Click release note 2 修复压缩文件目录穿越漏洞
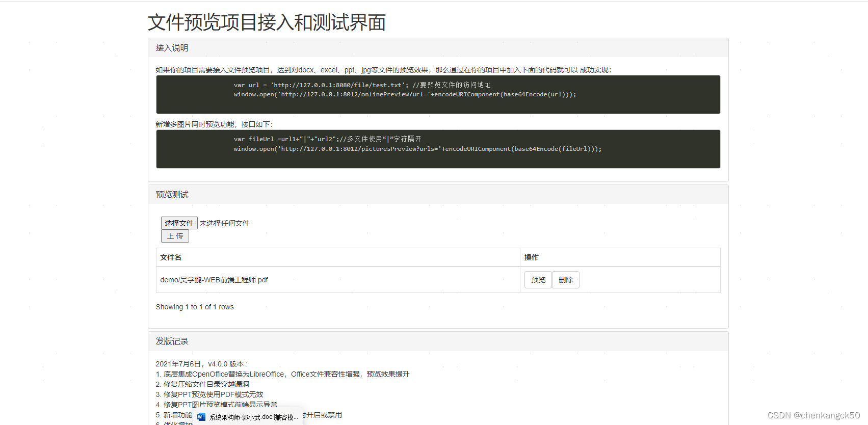 pyautogui.click(x=202, y=384)
